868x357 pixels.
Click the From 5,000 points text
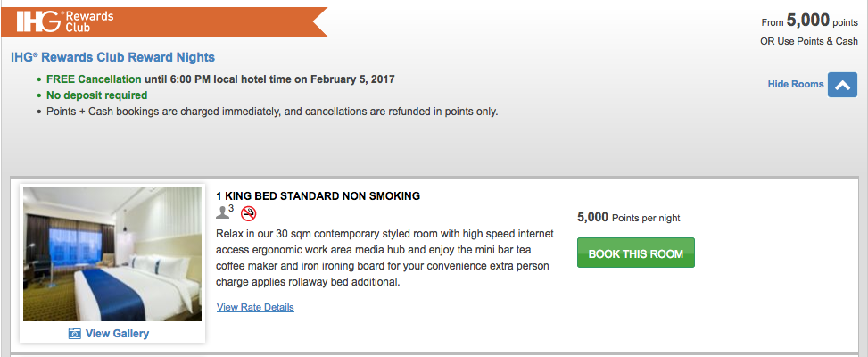pos(809,22)
